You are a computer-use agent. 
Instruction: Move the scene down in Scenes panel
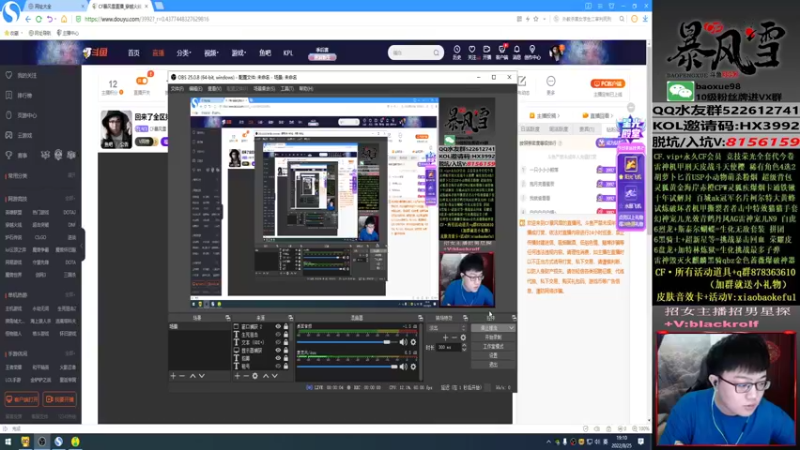pyautogui.click(x=202, y=376)
